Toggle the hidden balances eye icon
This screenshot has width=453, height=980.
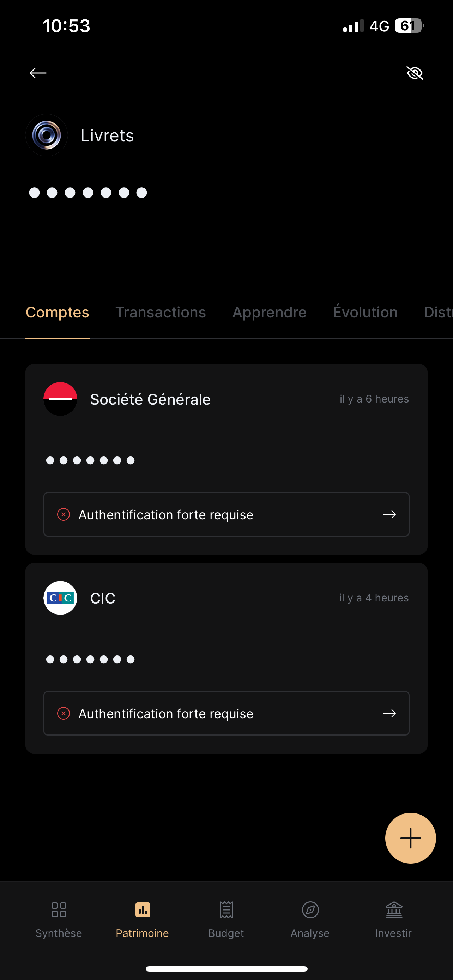(x=415, y=73)
